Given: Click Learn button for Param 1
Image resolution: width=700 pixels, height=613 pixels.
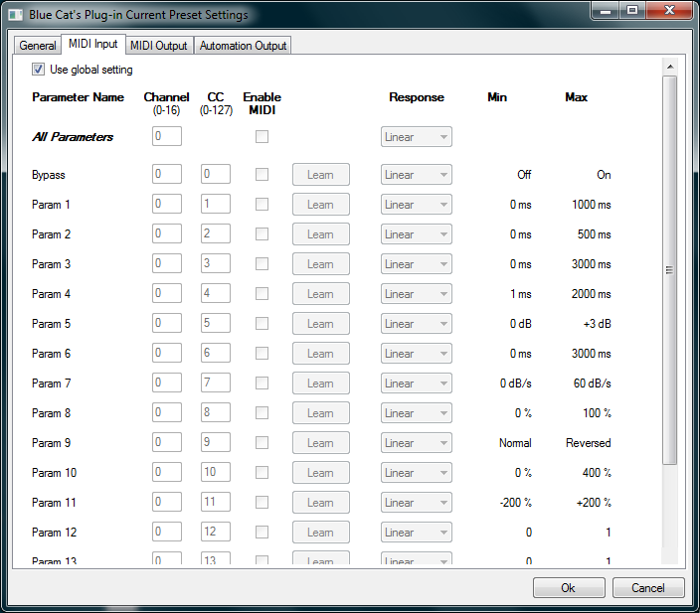Looking at the screenshot, I should [x=321, y=205].
